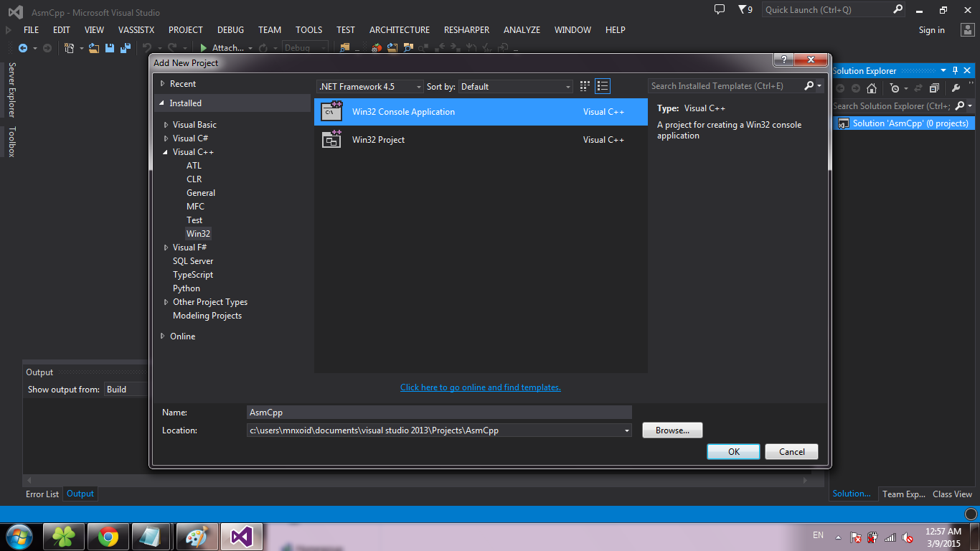980x551 pixels.
Task: Switch to the Error List tab
Action: (x=42, y=494)
